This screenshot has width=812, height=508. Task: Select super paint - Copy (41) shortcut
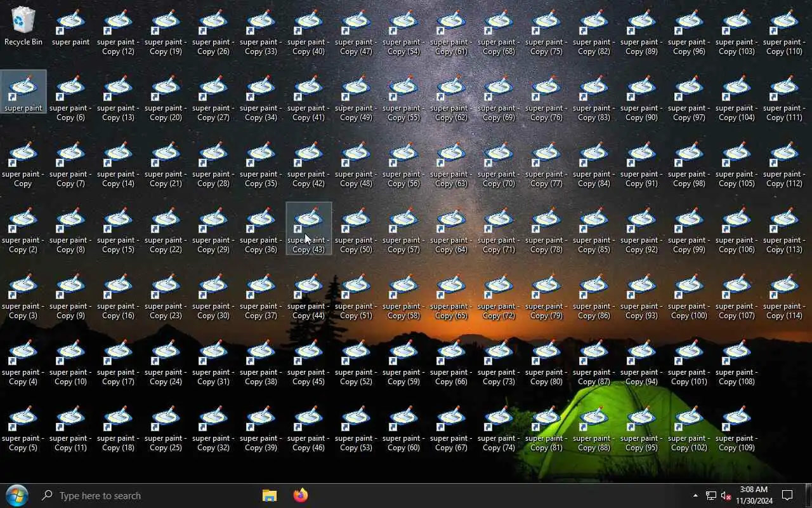pyautogui.click(x=309, y=98)
